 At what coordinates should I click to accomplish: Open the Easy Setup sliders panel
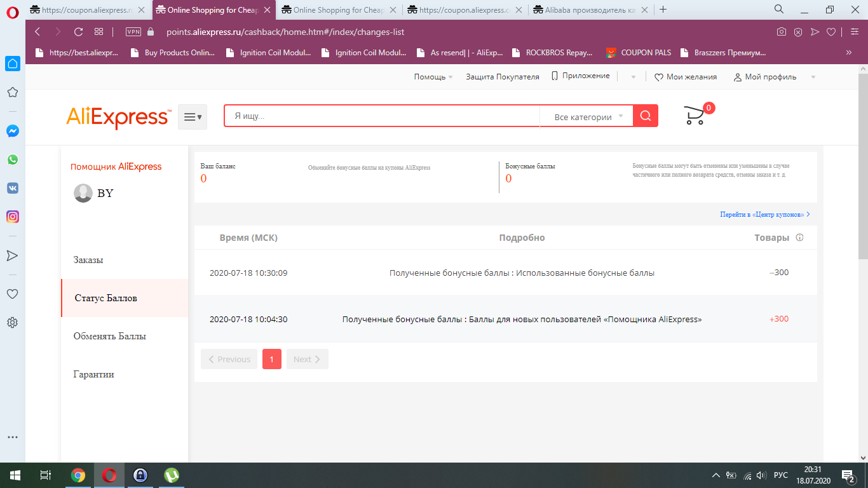point(854,32)
